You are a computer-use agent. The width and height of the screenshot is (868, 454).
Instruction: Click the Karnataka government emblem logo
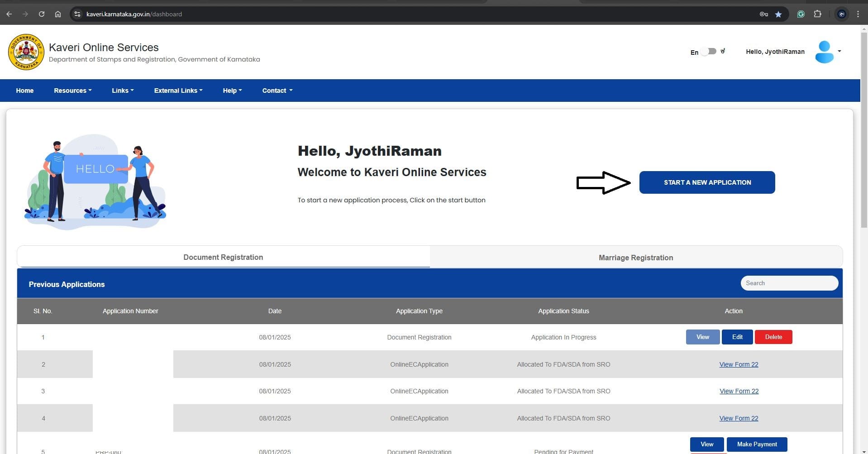point(26,52)
